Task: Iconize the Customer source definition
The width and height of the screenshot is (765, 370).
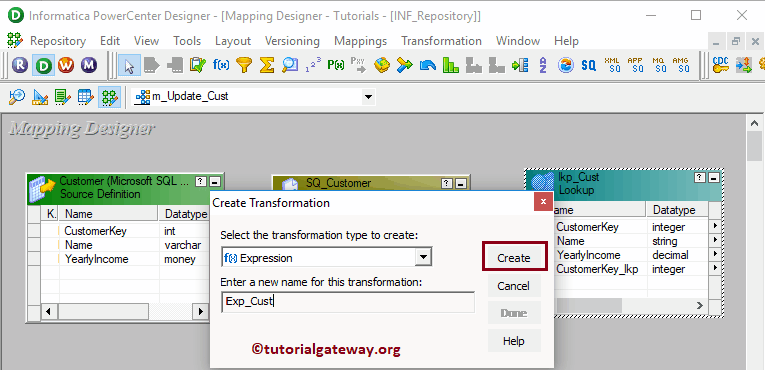Action: (x=215, y=182)
